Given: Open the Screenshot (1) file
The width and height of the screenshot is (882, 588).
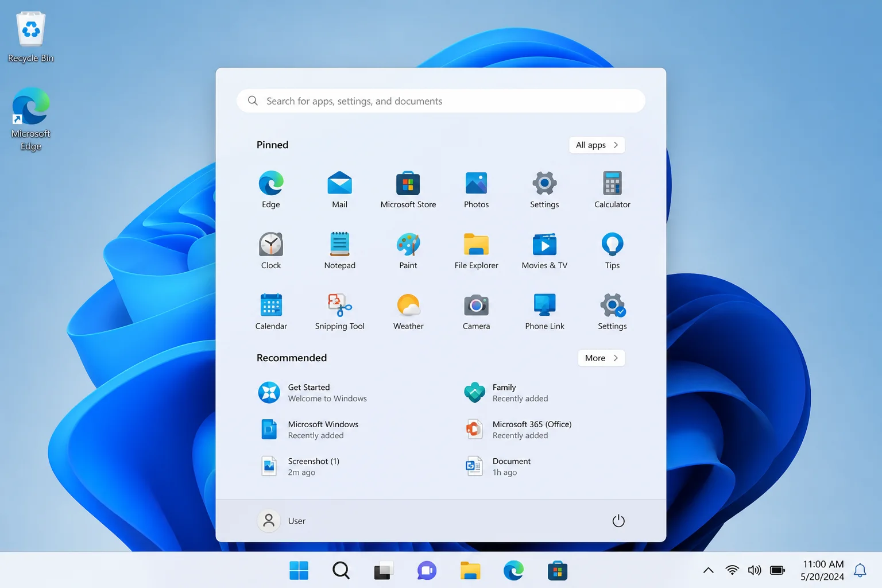Looking at the screenshot, I should pos(300,466).
